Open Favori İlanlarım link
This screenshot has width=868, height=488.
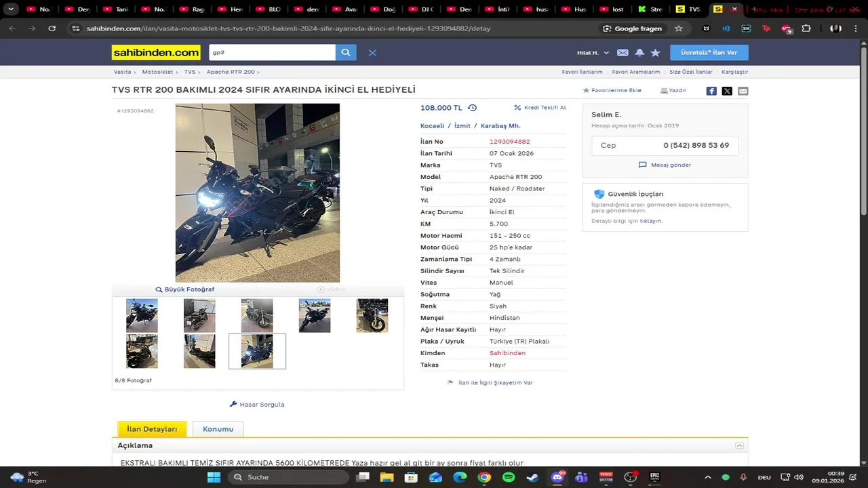[x=582, y=72]
